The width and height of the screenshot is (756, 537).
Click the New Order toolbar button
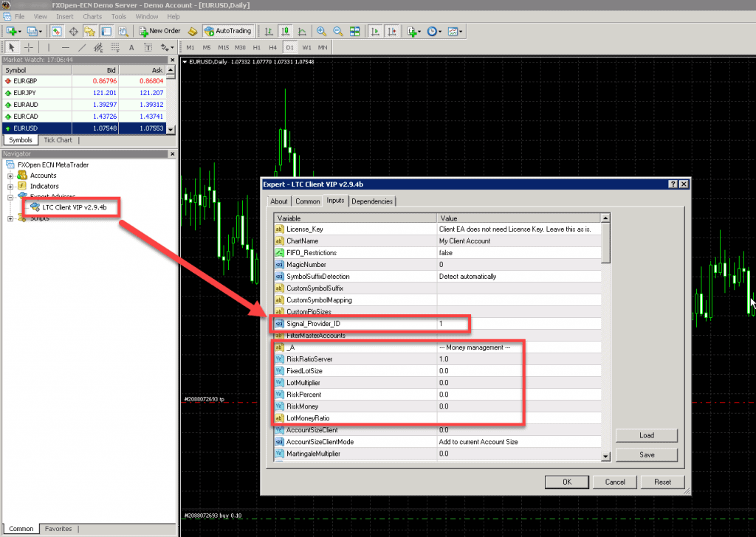[159, 31]
